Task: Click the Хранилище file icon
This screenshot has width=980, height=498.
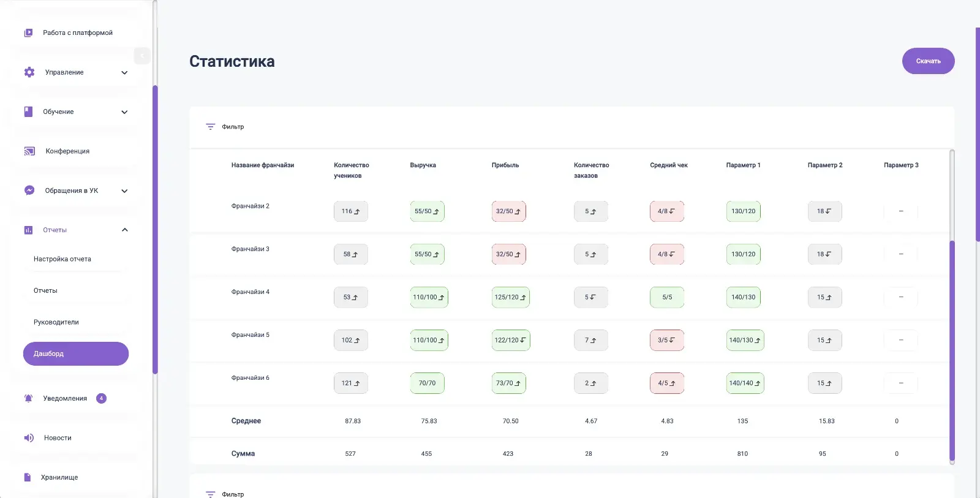Action: point(28,477)
